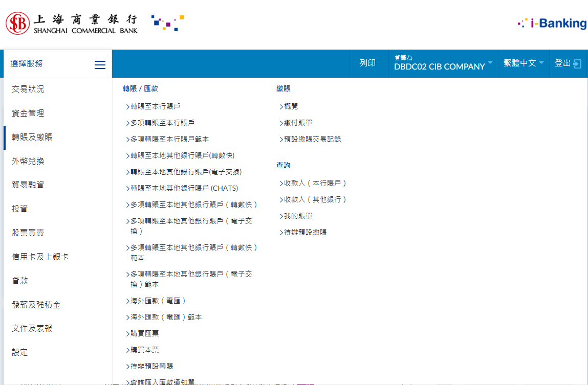Click the Shanghai Commercial Bank logo
Screen dimensions: 588x385
click(72, 24)
